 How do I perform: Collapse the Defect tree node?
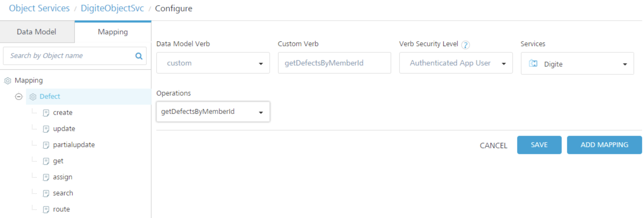(18, 96)
